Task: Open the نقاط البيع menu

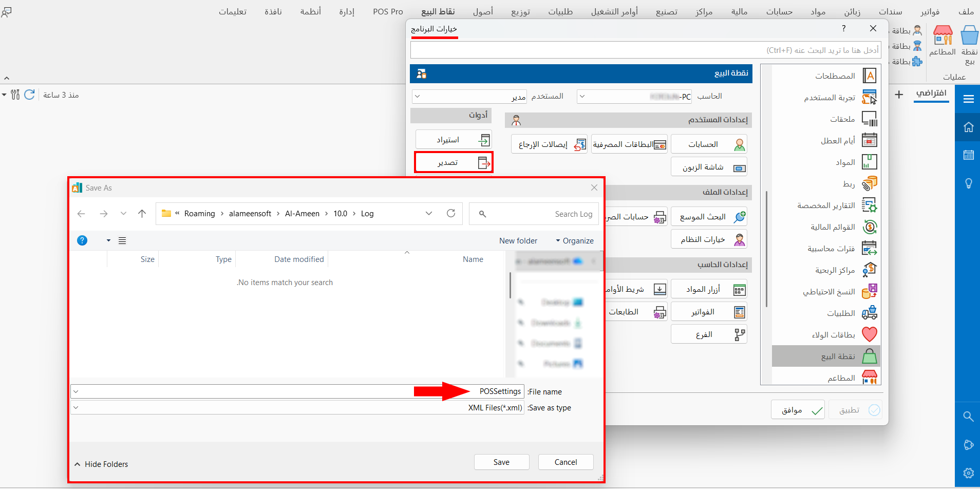Action: [x=438, y=11]
